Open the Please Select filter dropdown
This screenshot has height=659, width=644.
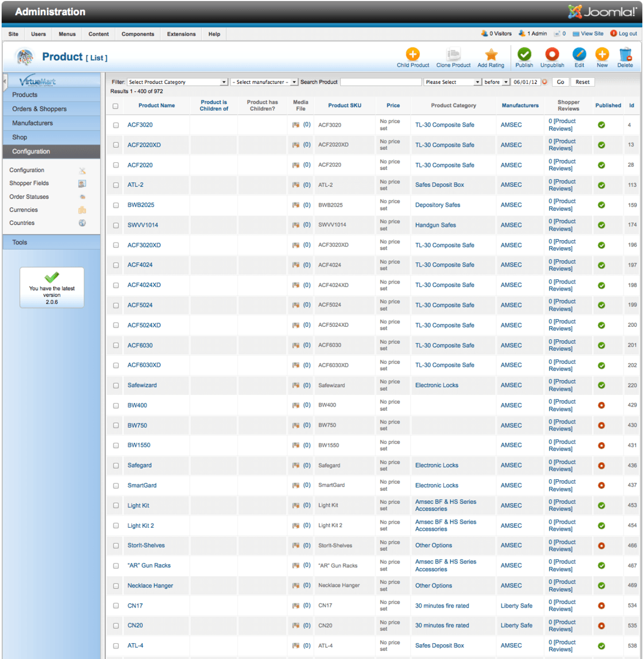pos(452,82)
